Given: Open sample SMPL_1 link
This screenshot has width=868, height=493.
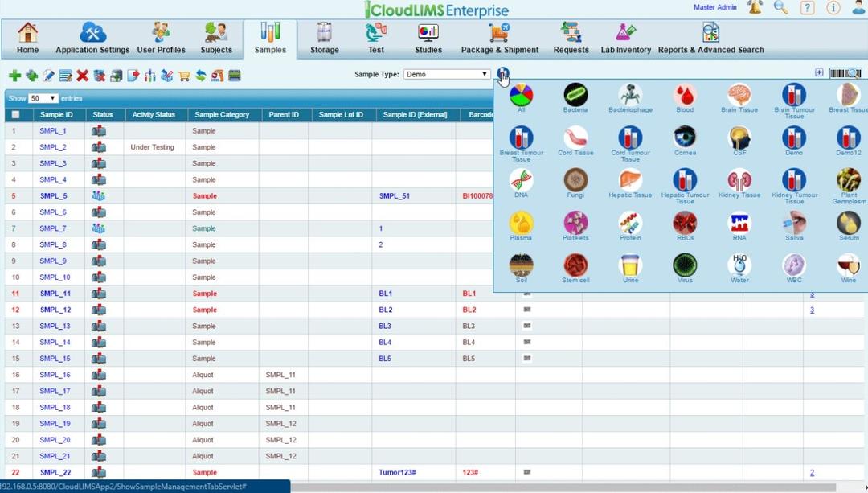Looking at the screenshot, I should coord(51,130).
